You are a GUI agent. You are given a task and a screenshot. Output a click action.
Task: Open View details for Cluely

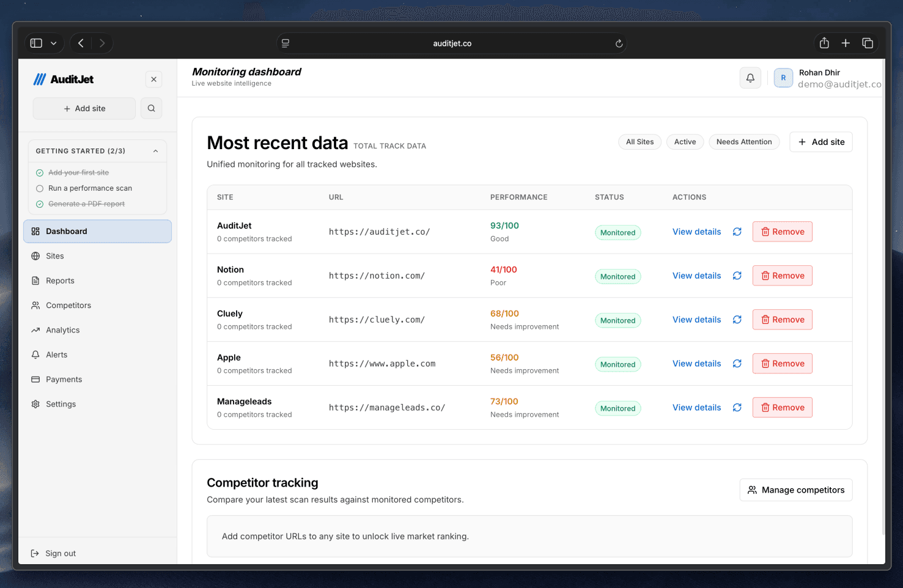coord(696,320)
